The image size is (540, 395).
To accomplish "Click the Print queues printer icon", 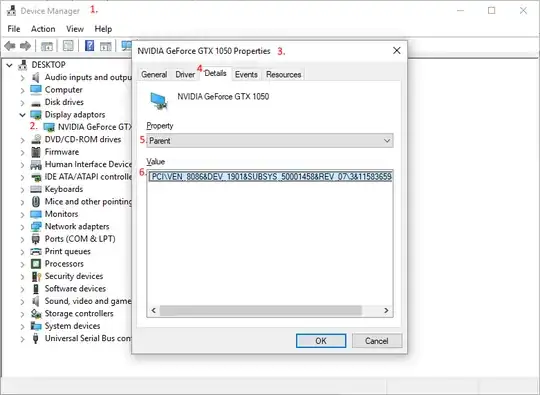I will 36,251.
